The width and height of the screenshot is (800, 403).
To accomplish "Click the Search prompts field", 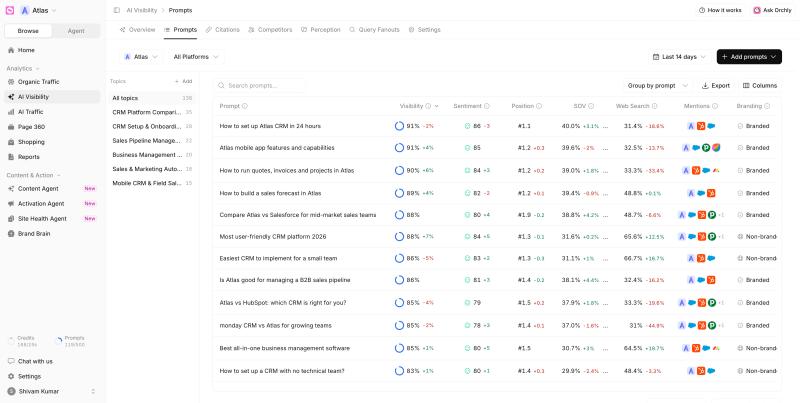I will pyautogui.click(x=260, y=86).
